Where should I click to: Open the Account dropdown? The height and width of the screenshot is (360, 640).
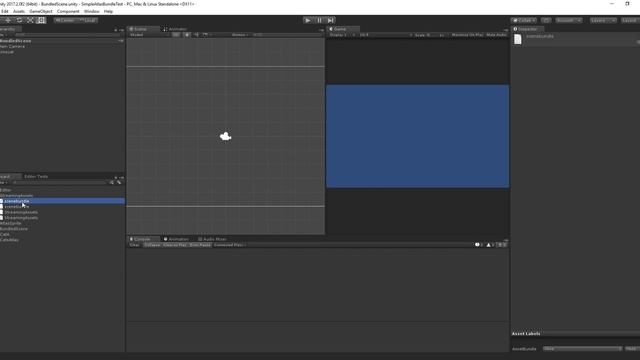(x=569, y=20)
